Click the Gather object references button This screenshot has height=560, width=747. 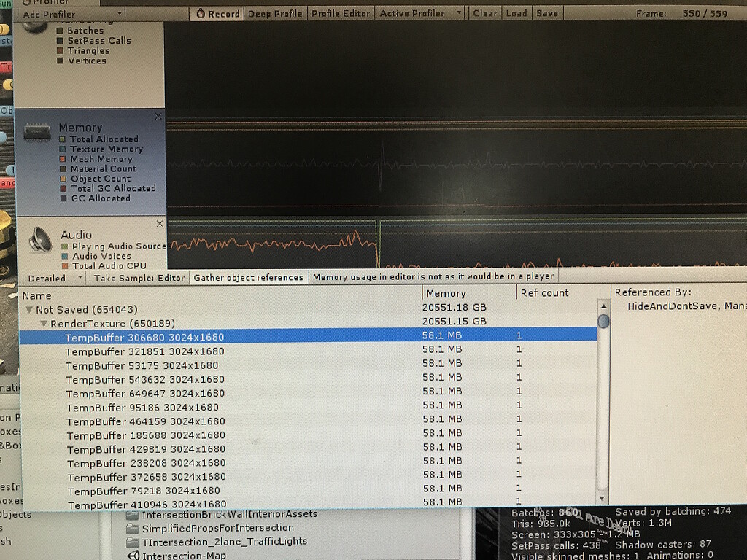click(x=249, y=277)
